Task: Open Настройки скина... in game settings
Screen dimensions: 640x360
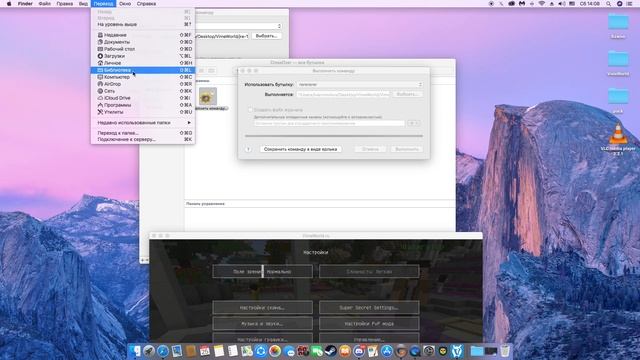Action: click(262, 307)
